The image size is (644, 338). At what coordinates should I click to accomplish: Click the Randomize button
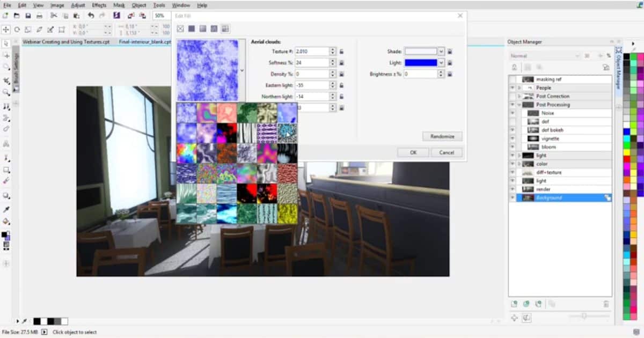442,136
